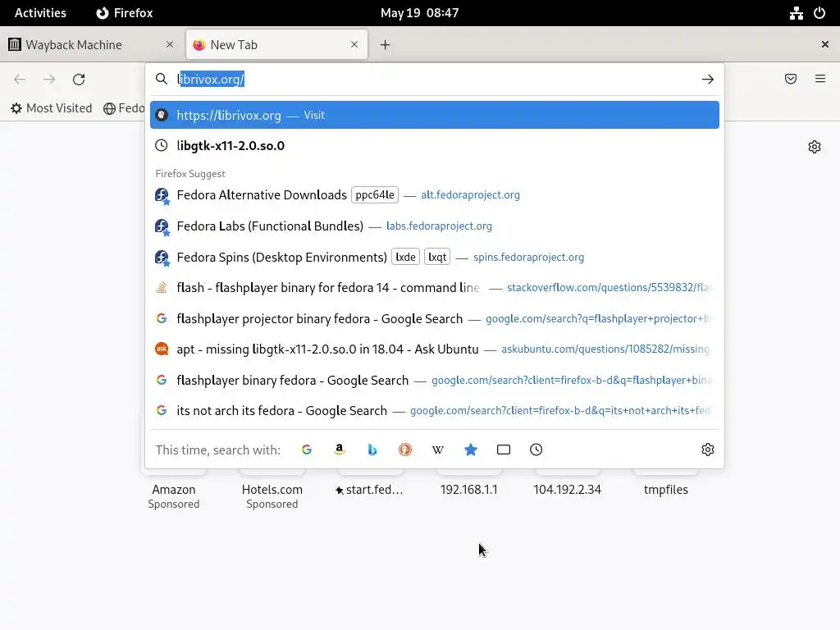The height and width of the screenshot is (630, 840).
Task: Open missing libgtk-x11 Ask Ubuntu result
Action: point(435,349)
